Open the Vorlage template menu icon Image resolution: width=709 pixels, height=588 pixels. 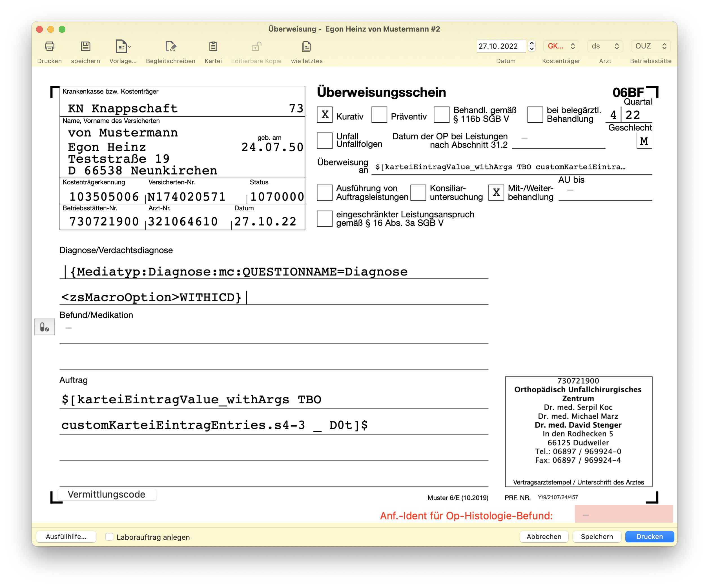click(x=123, y=46)
